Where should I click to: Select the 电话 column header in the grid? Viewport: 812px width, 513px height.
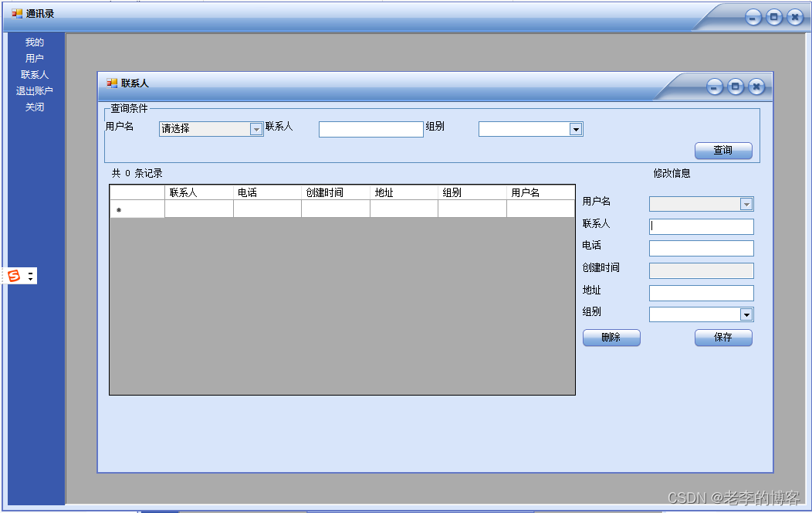267,192
